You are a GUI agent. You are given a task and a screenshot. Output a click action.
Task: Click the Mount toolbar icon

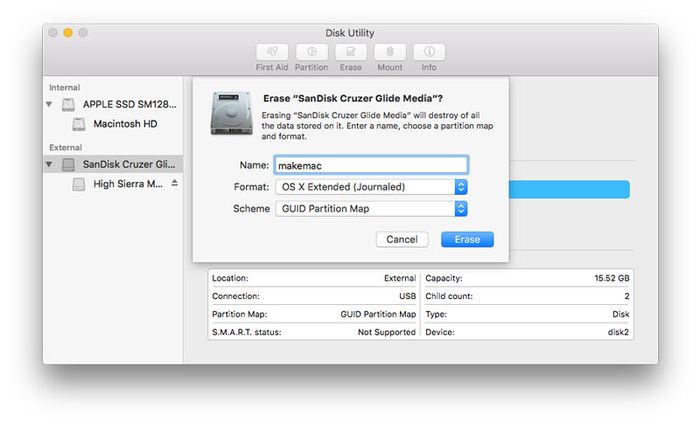click(x=390, y=52)
